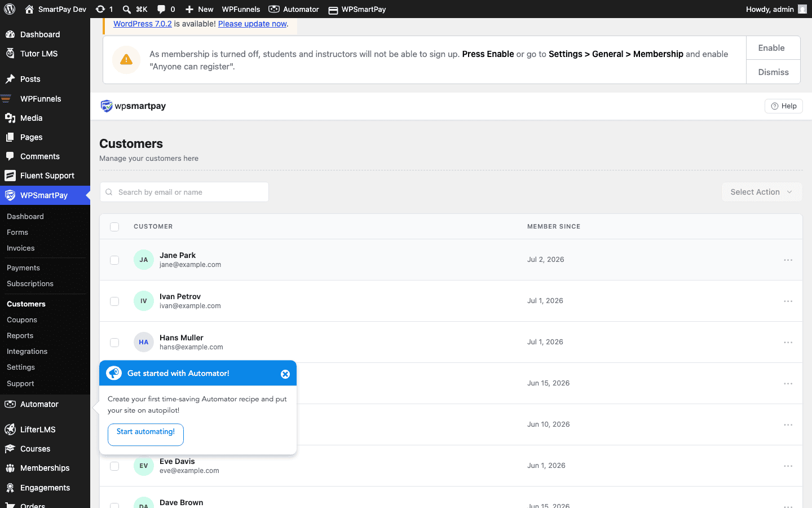Viewport: 812px width, 508px height.
Task: Click the LifterLMS rocket icon
Action: 10,430
